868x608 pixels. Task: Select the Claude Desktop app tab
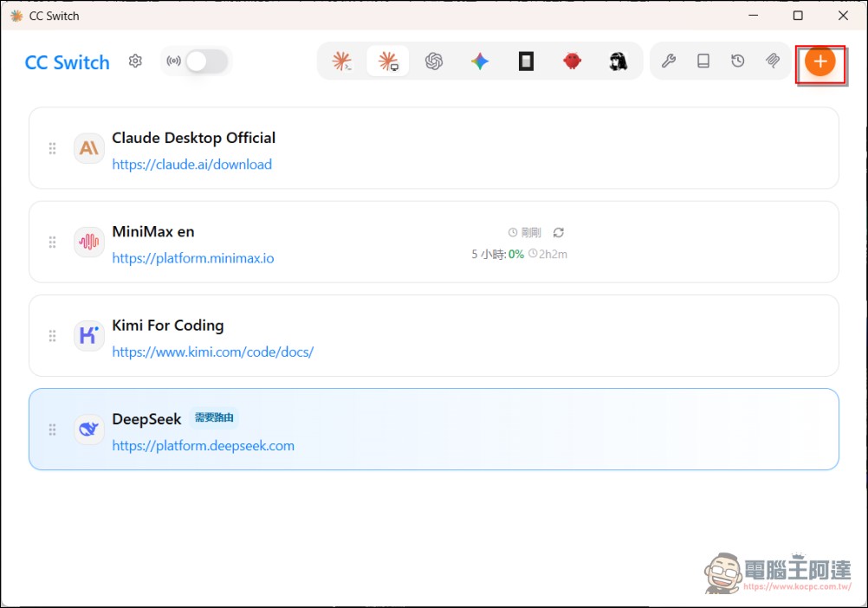tap(388, 61)
